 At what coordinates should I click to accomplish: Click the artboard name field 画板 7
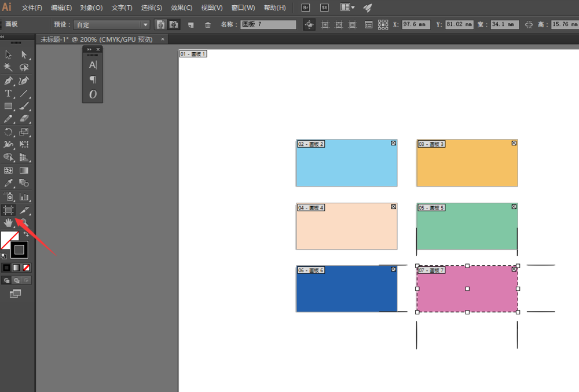click(x=269, y=24)
